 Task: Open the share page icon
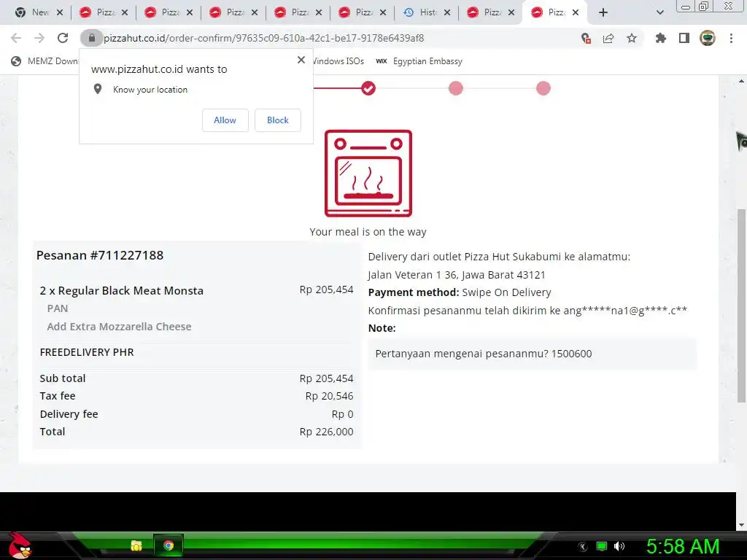[x=608, y=38]
